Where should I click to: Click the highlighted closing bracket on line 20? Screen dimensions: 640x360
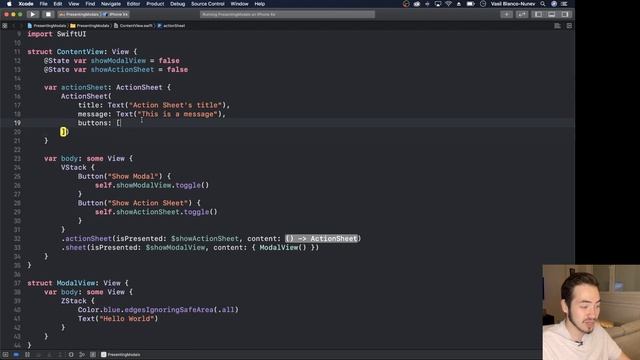[63, 132]
